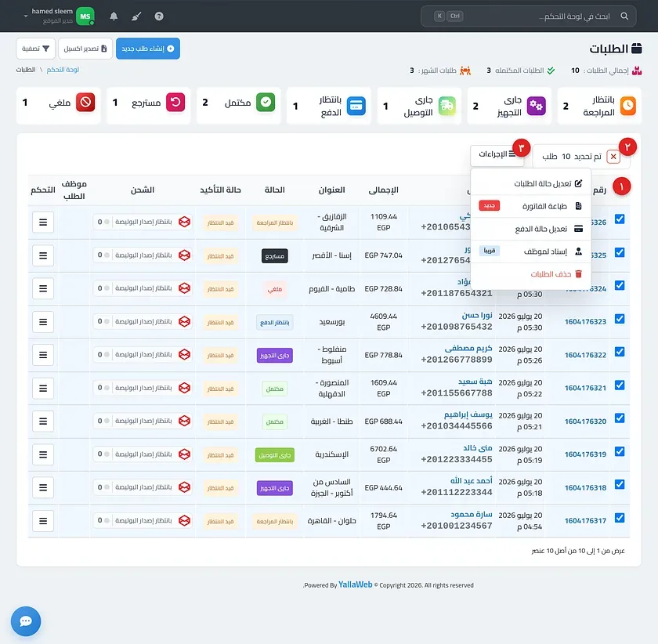Select طباعة الفاتورة menu item
This screenshot has height=644, width=658.
point(531,206)
